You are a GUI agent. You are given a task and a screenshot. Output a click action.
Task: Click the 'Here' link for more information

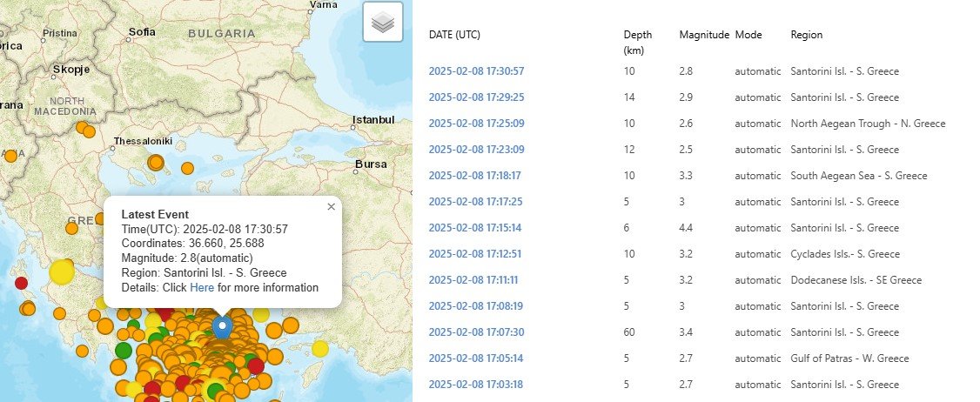tap(202, 288)
